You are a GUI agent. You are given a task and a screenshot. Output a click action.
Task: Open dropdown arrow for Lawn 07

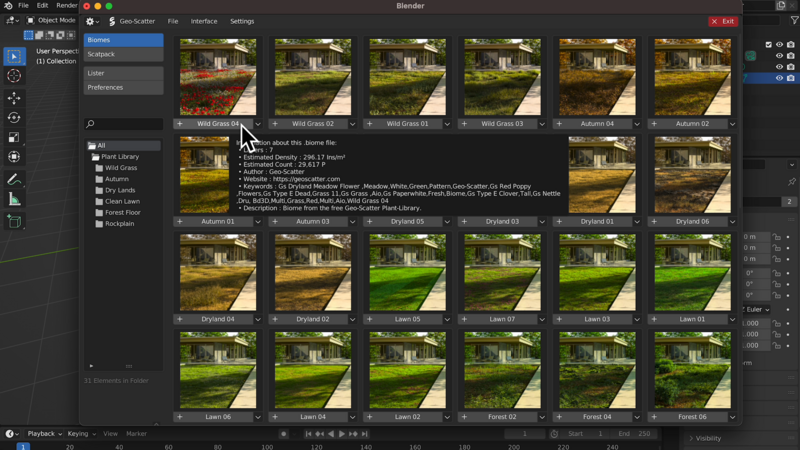(x=542, y=319)
